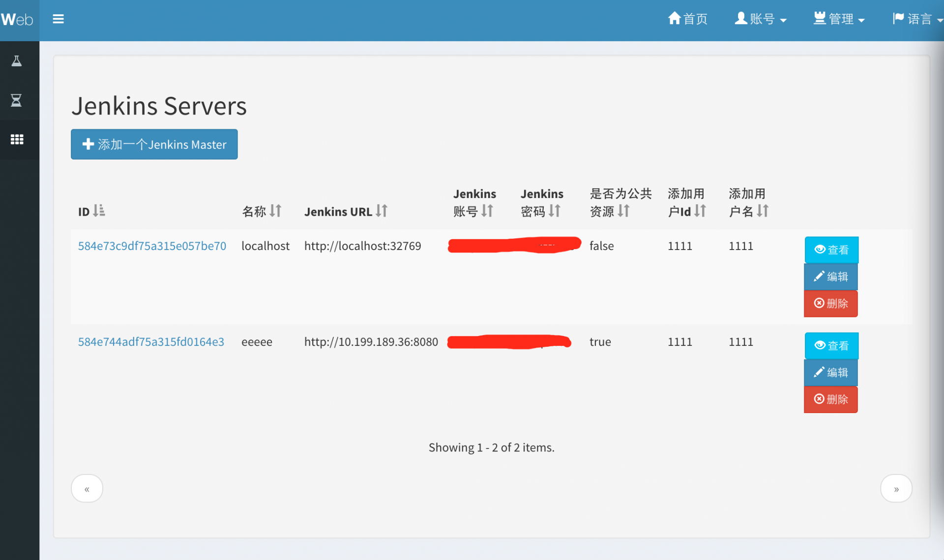
Task: Click the eeeee name cell
Action: (x=257, y=341)
